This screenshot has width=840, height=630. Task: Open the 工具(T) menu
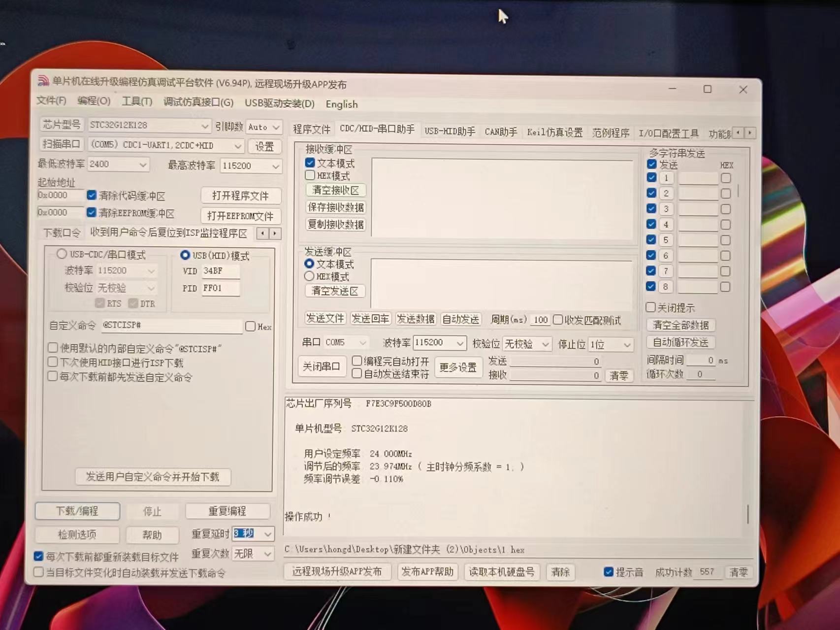(137, 101)
